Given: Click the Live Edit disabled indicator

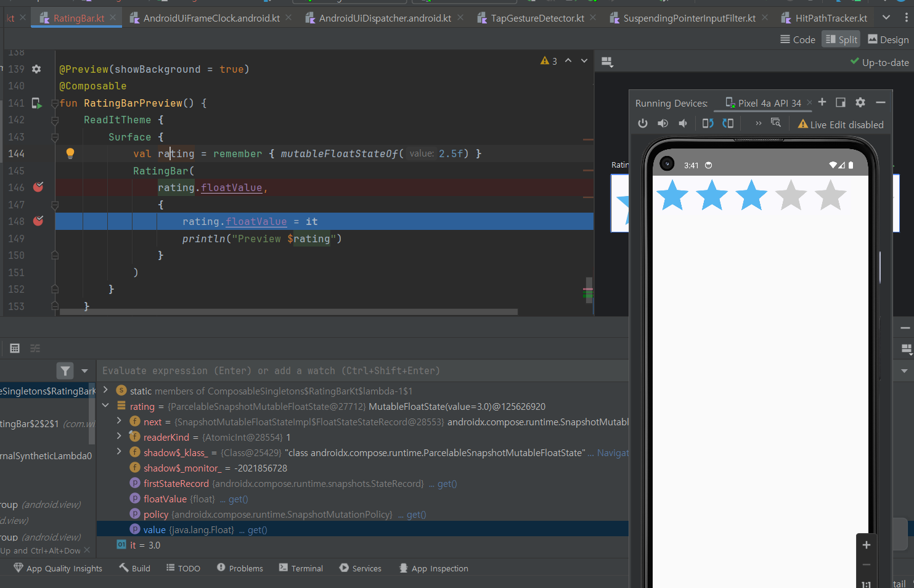Looking at the screenshot, I should (841, 125).
